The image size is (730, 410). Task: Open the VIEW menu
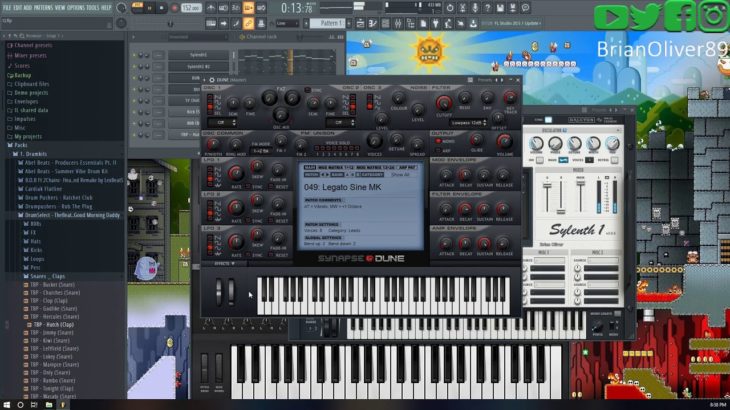[x=60, y=8]
